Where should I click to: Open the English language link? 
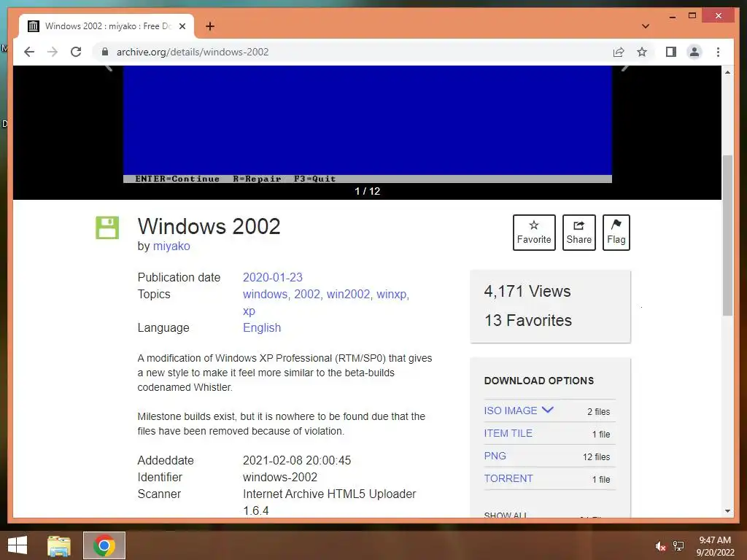pyautogui.click(x=262, y=327)
